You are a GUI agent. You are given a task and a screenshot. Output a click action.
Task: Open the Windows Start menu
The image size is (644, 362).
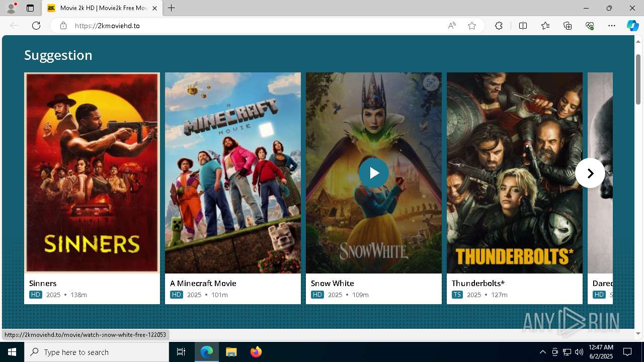coord(12,352)
